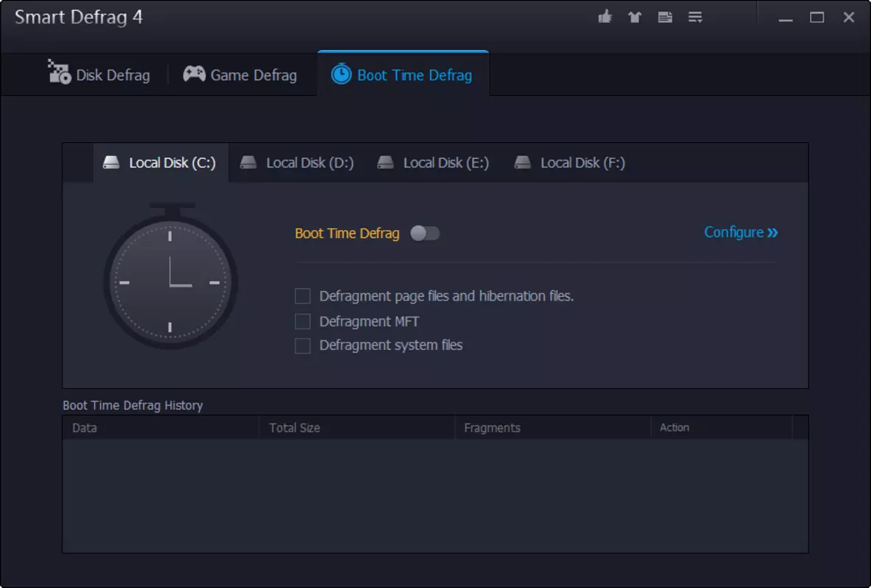Click the Local Disk (E:) drive icon

385,162
